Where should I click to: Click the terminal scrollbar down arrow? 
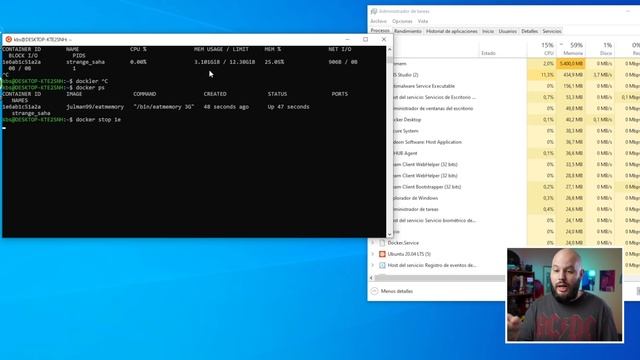pyautogui.click(x=389, y=234)
